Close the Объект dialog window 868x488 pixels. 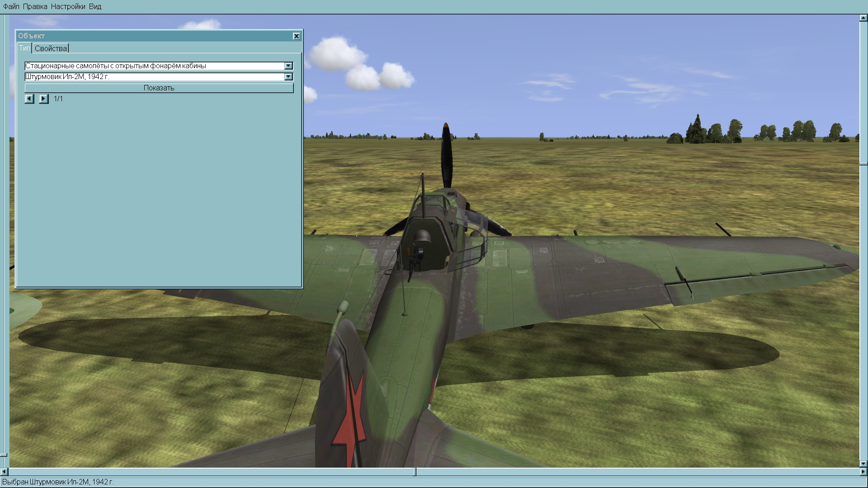coord(296,36)
